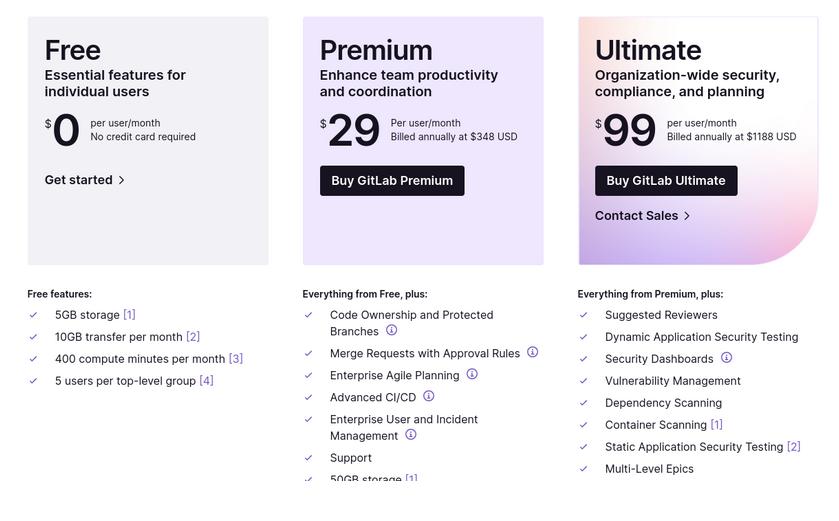This screenshot has height=521, width=839.
Task: Open footnote [3] after 400 compute minutes
Action: click(x=236, y=359)
